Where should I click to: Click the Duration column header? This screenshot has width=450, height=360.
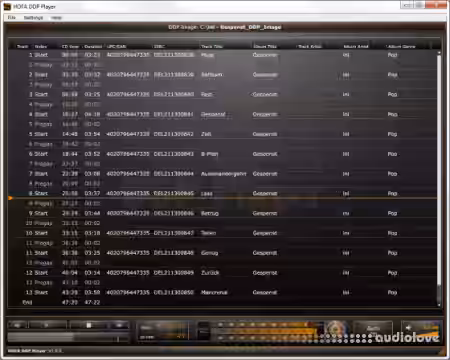pos(93,46)
